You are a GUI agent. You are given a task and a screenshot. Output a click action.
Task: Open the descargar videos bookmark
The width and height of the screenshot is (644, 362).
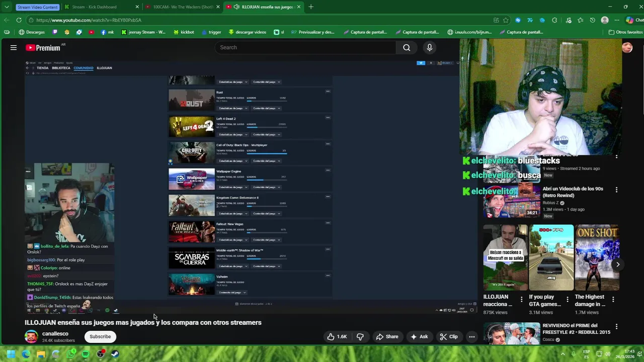[247, 32]
